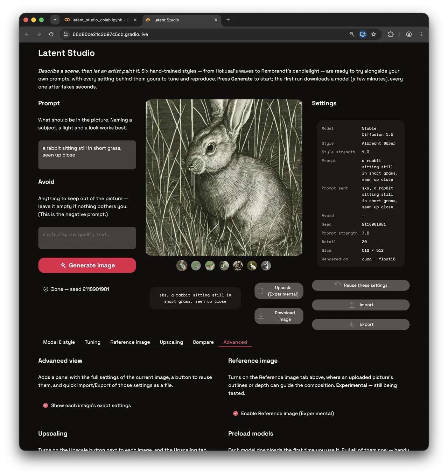
Task: Click the 'cuda · float16' value
Action: coord(379,259)
